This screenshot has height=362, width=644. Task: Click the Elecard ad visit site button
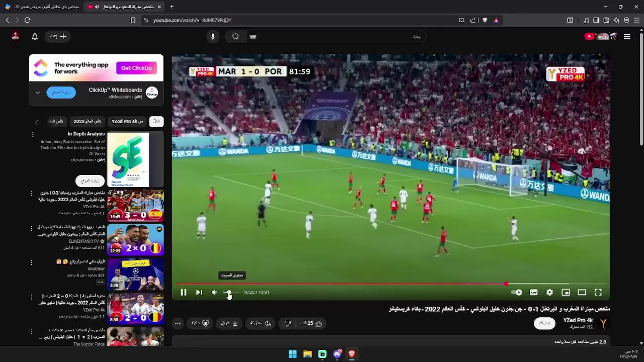click(x=90, y=180)
